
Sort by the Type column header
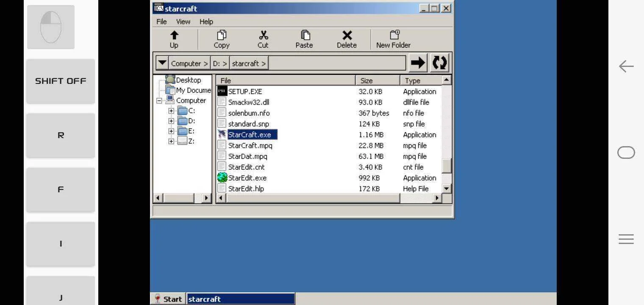[421, 80]
